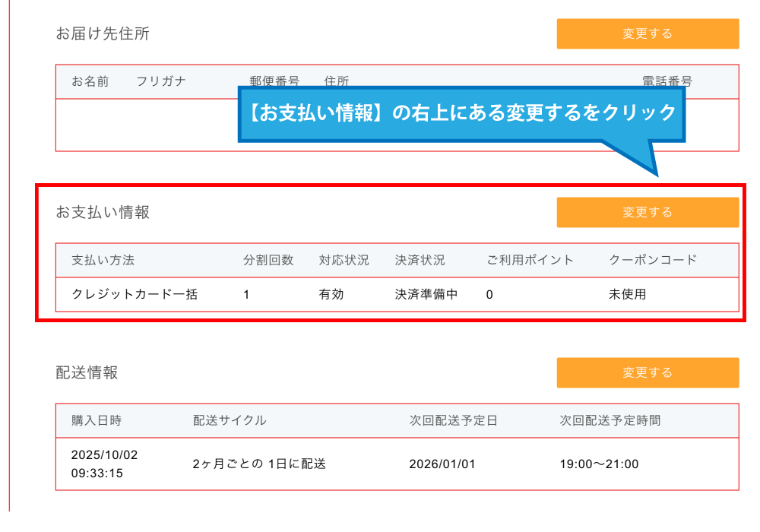Click the 配送情報 section heading
The width and height of the screenshot is (760, 532).
pyautogui.click(x=87, y=373)
